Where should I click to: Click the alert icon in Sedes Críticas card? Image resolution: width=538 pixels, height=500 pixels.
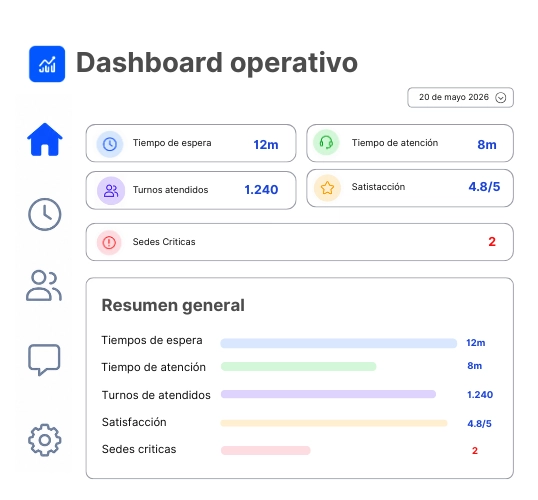coord(109,243)
